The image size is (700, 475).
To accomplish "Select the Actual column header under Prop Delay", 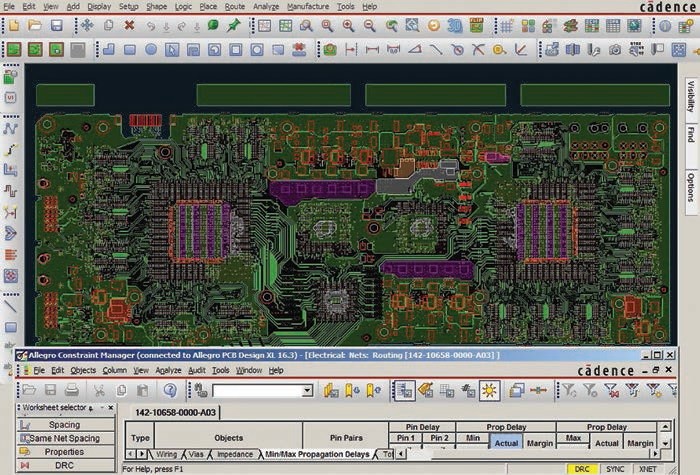I will click(x=507, y=443).
